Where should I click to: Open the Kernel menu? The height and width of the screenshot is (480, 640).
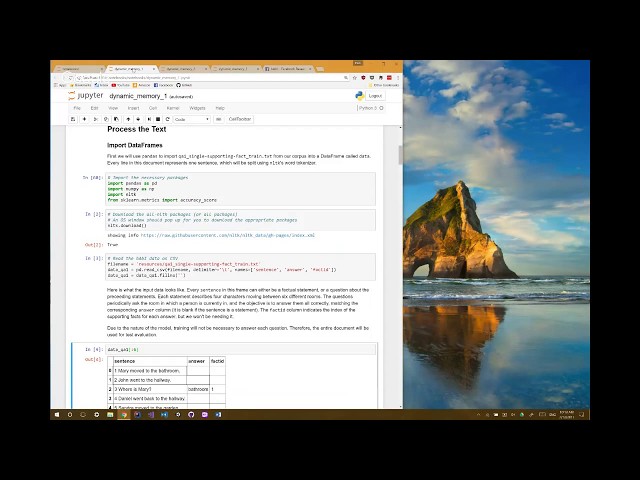[173, 108]
